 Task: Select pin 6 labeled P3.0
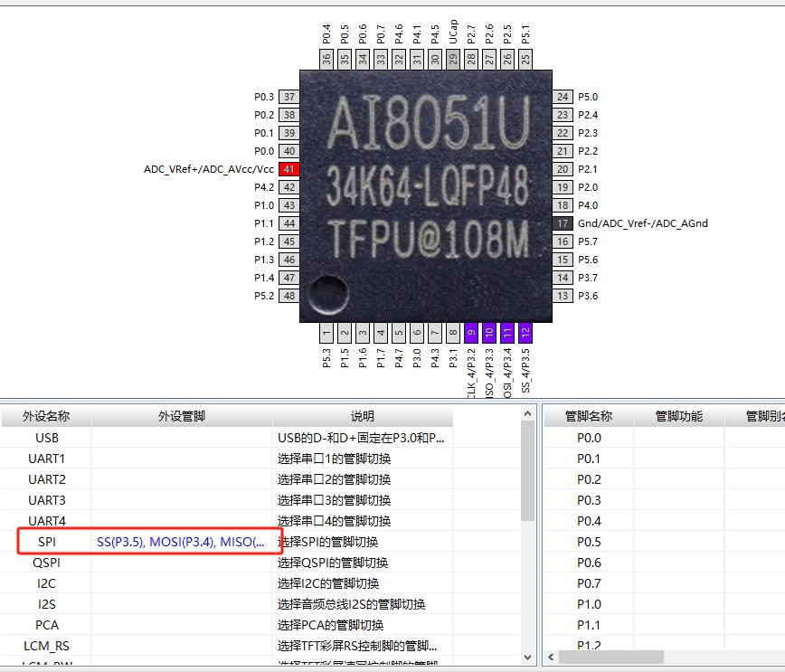coord(417,333)
